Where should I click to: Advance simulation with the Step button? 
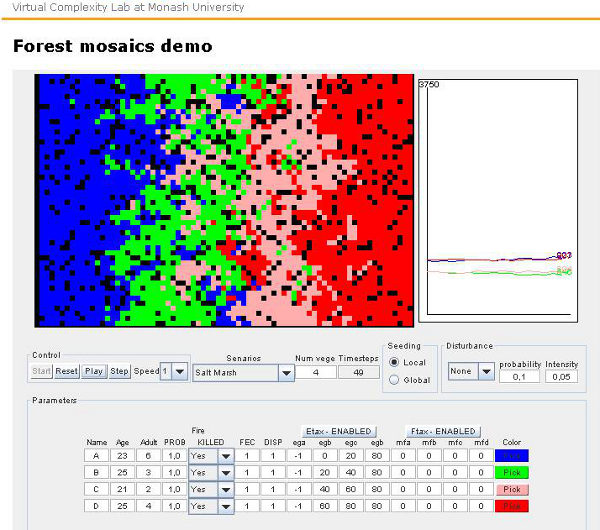coord(119,371)
